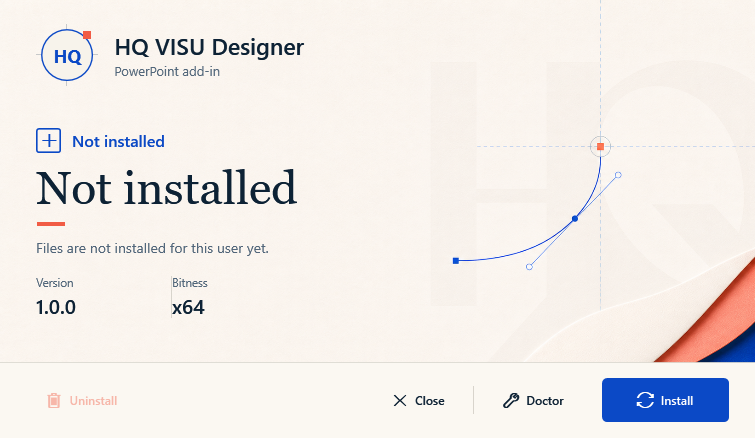Click the plus status icon beside Not installed
Image resolution: width=756 pixels, height=439 pixels.
[48, 141]
